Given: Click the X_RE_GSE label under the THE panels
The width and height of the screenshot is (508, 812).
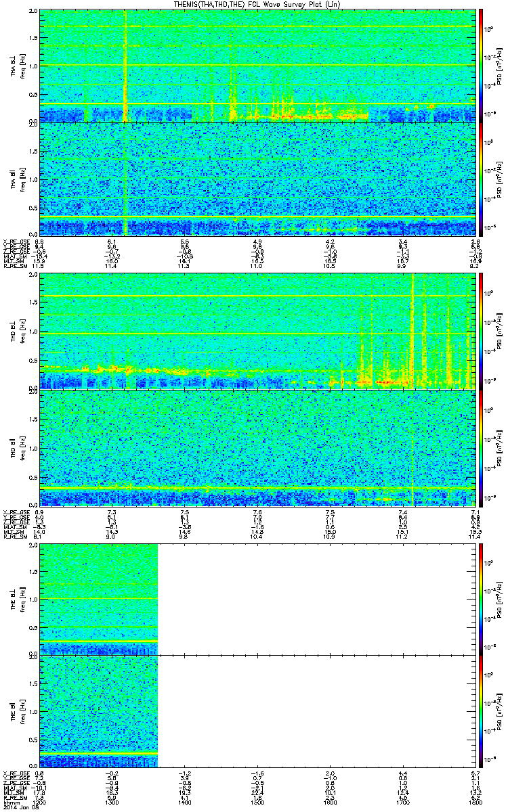Looking at the screenshot, I should coord(15,773).
